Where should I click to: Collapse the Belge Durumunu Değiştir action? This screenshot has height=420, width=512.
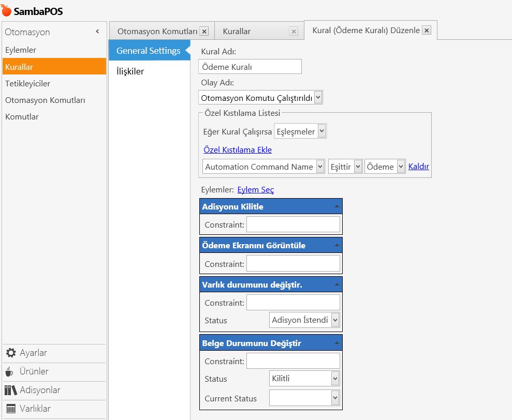coord(337,343)
